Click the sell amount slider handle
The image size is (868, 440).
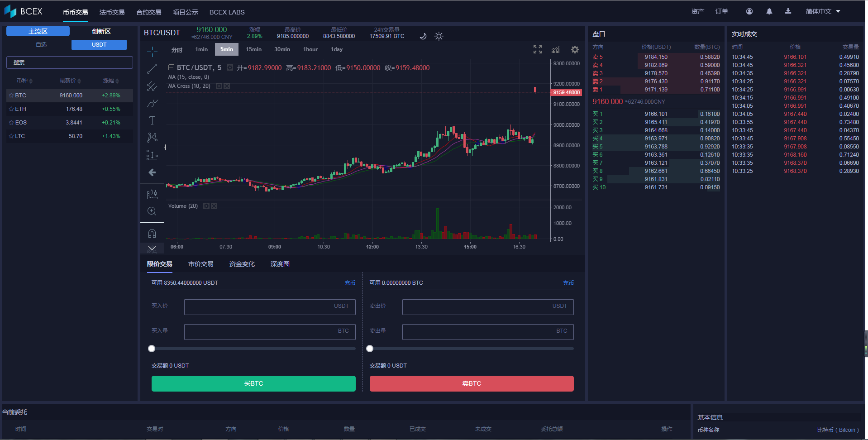click(x=370, y=349)
